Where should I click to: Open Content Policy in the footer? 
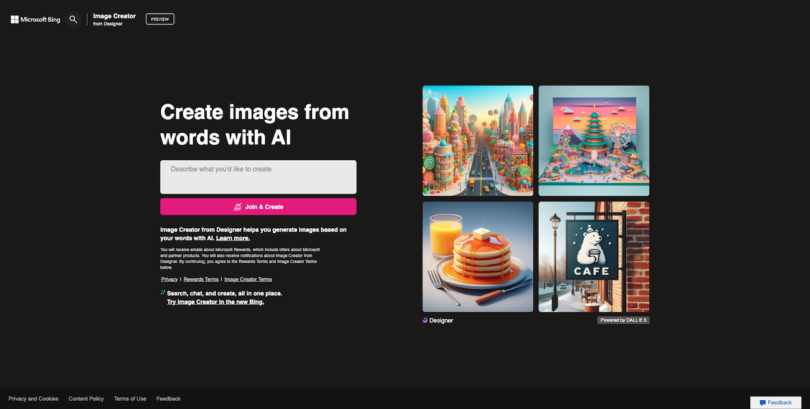coord(86,399)
